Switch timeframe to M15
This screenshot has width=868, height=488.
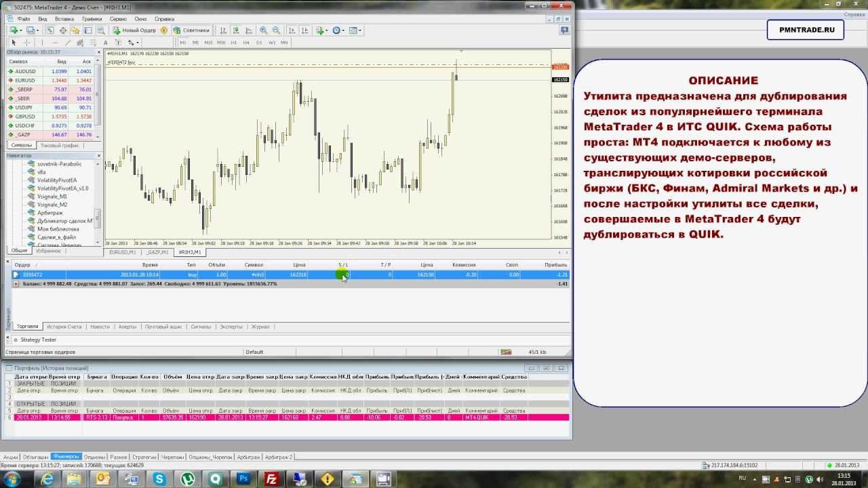pyautogui.click(x=208, y=43)
